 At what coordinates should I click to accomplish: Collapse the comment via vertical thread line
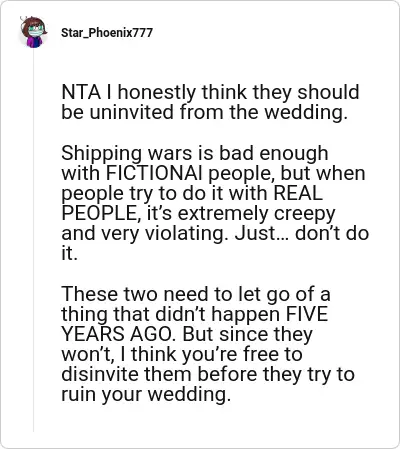[33, 242]
